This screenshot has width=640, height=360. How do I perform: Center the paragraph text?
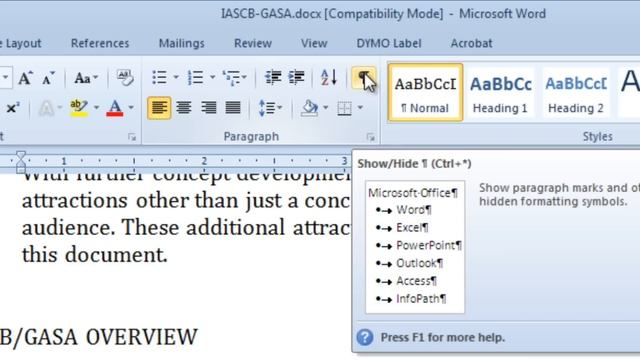tap(184, 108)
